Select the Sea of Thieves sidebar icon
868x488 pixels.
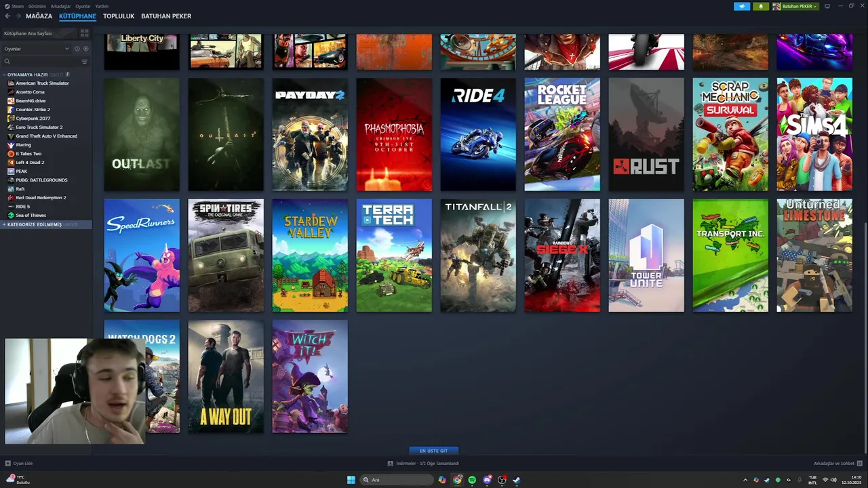coord(10,216)
